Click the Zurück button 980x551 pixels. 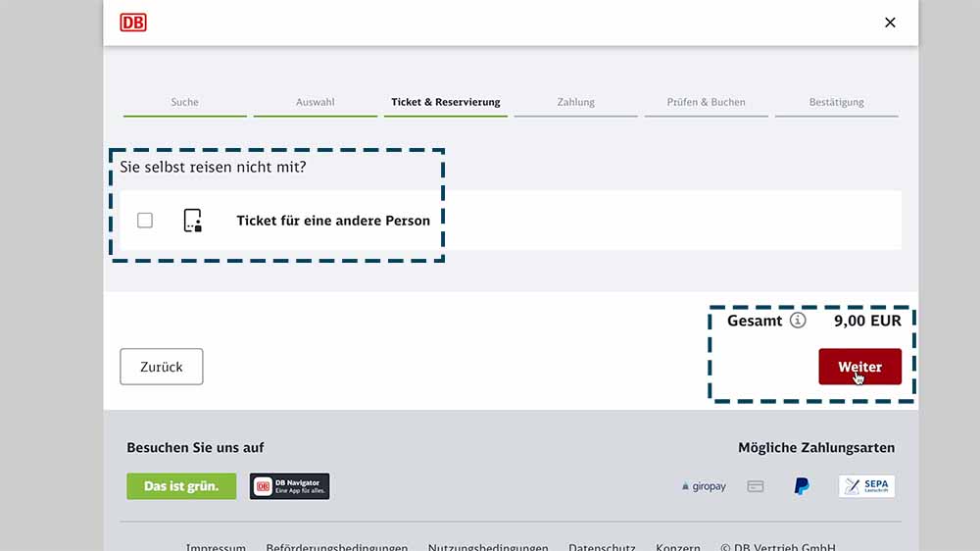coord(162,367)
